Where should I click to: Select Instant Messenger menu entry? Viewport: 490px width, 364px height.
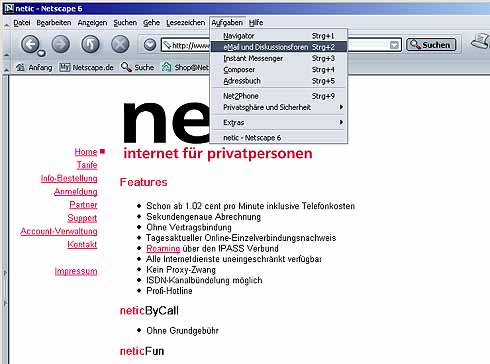coord(279,58)
